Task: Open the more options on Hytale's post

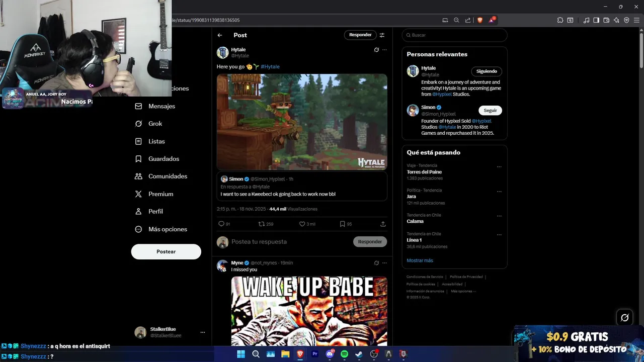Action: tap(384, 50)
